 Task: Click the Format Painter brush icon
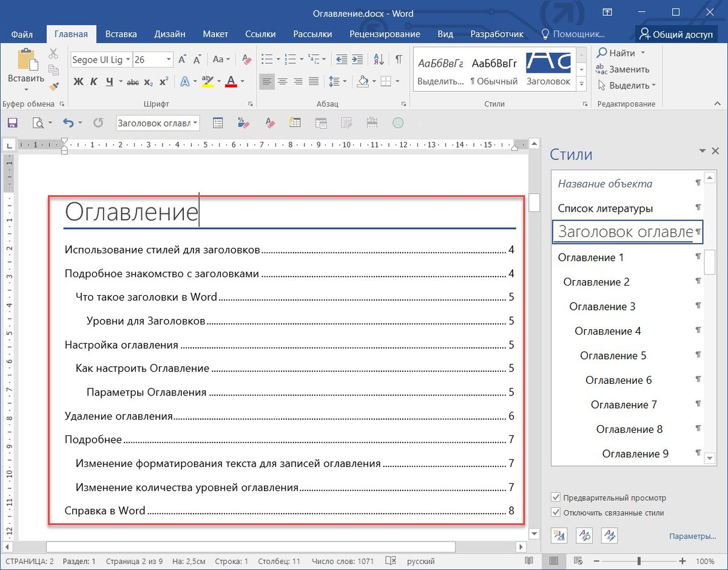[53, 86]
